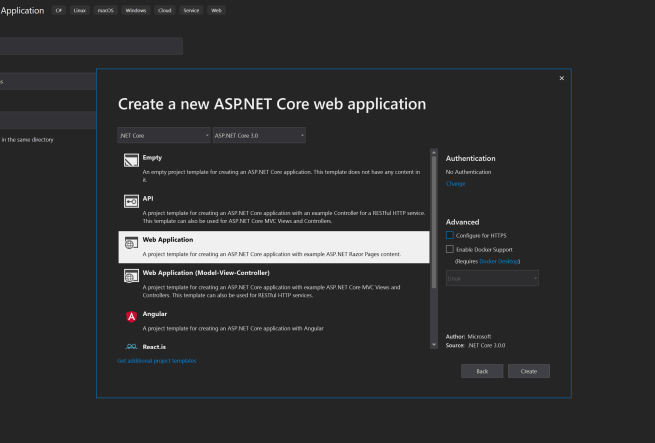The image size is (655, 443).
Task: Click the Cloud tag in the header
Action: [x=165, y=10]
